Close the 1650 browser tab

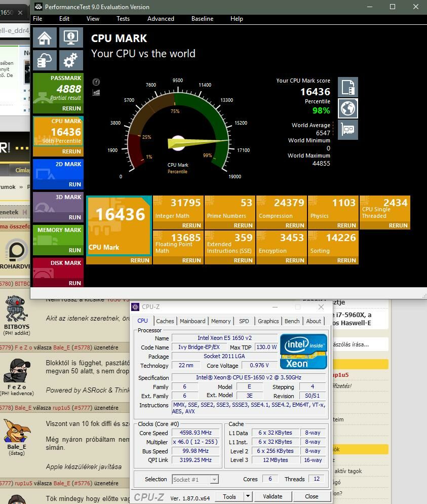(x=20, y=13)
